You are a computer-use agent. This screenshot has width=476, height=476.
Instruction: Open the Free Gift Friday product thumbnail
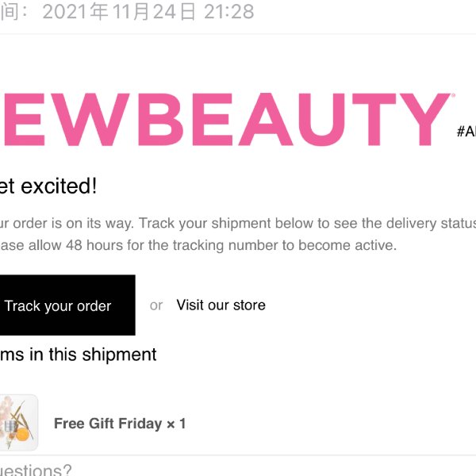coord(19,423)
